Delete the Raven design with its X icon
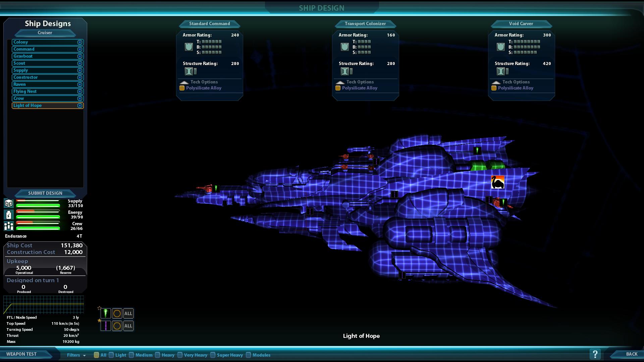Screen dimensions: 644x362 (x=80, y=84)
